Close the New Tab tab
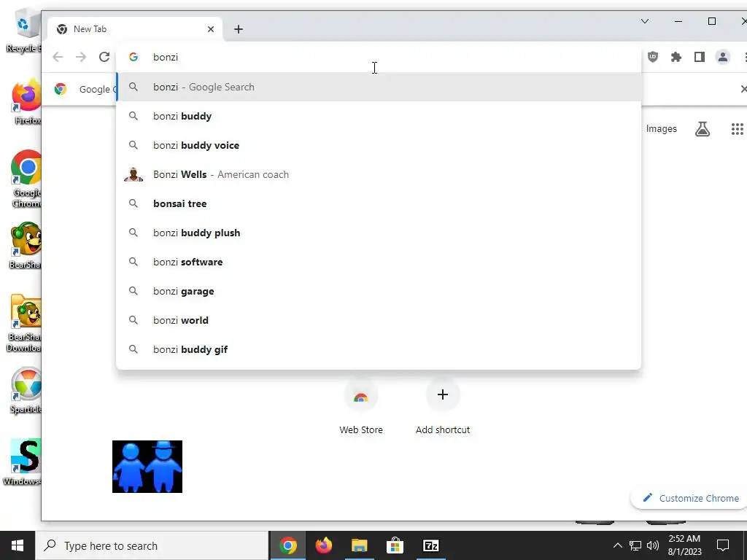Image resolution: width=747 pixels, height=560 pixels. (x=211, y=29)
